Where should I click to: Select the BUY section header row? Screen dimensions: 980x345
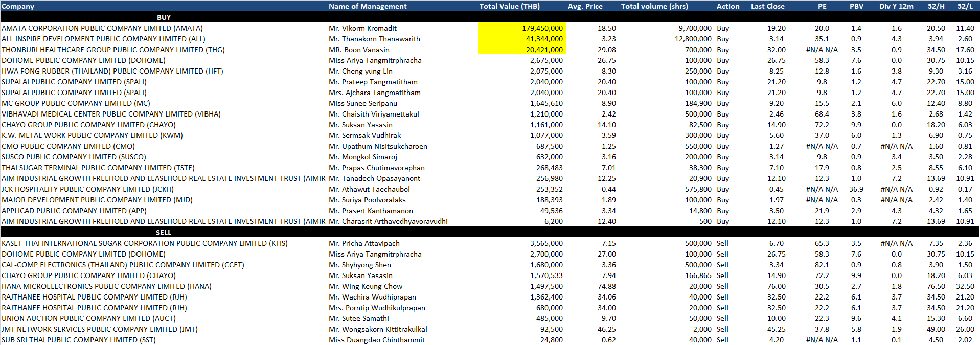tap(164, 17)
